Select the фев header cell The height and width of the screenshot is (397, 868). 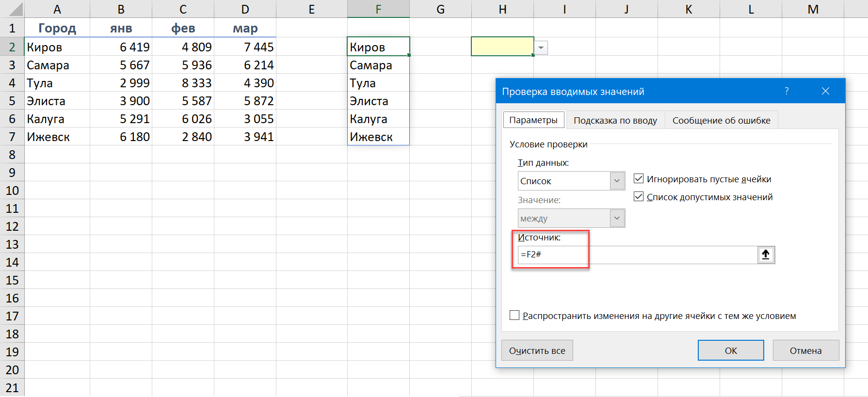click(183, 28)
